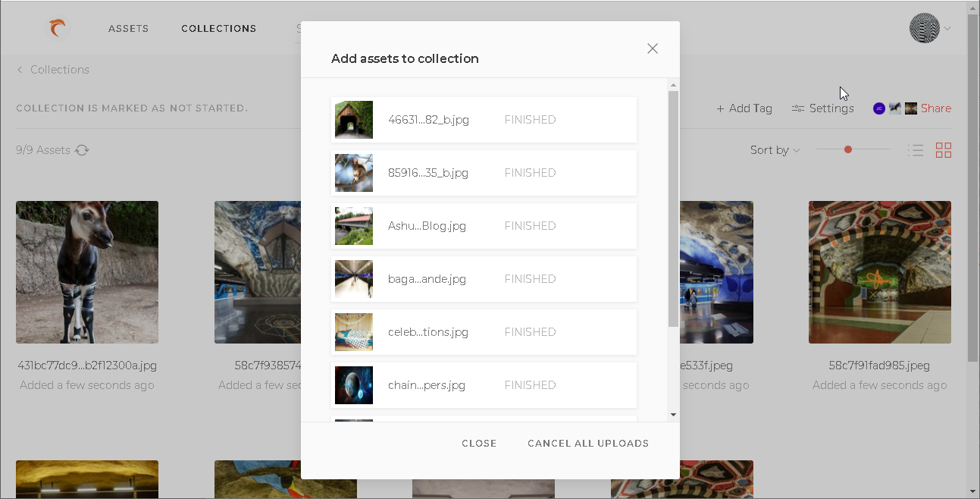The width and height of the screenshot is (980, 499).
Task: Select the baga...ande.jpg thumbnail
Action: (x=354, y=279)
